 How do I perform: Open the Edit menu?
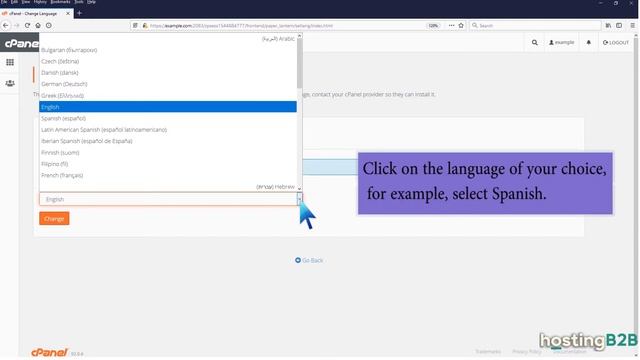(14, 2)
